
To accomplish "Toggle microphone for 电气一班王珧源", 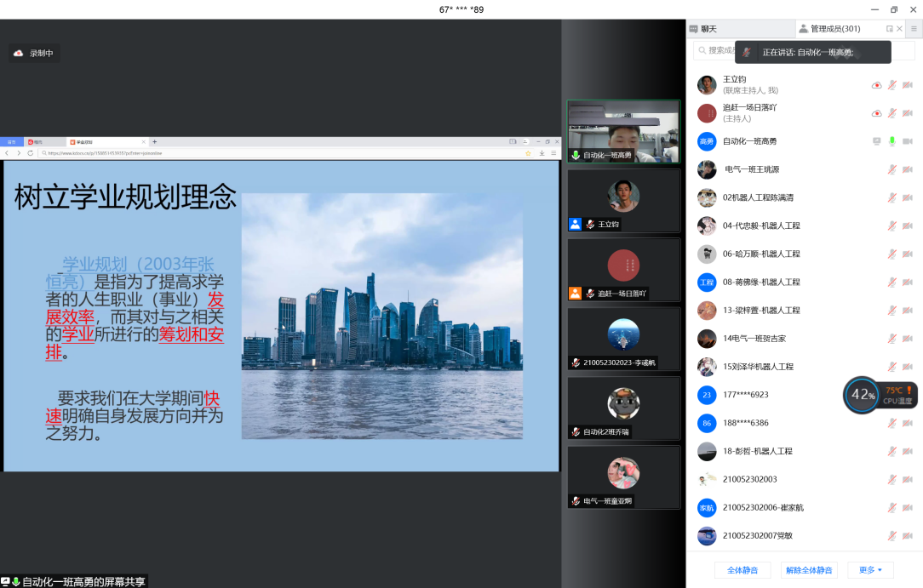I will 892,169.
